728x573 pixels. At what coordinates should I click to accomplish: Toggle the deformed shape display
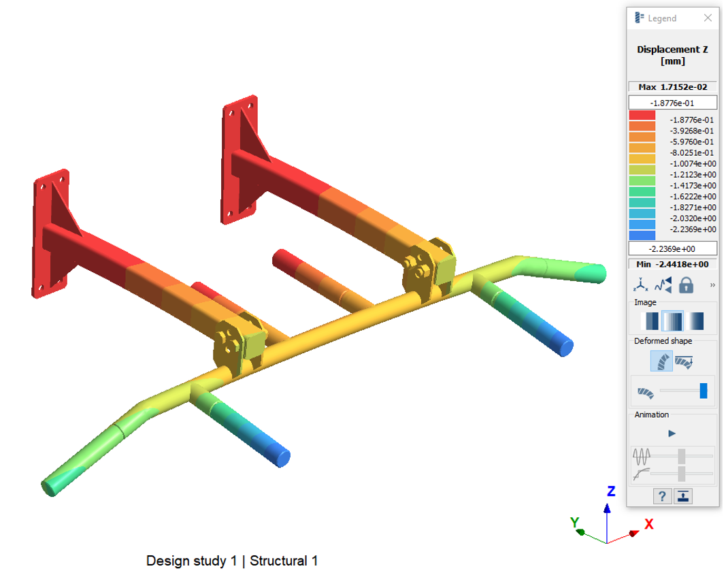[661, 361]
